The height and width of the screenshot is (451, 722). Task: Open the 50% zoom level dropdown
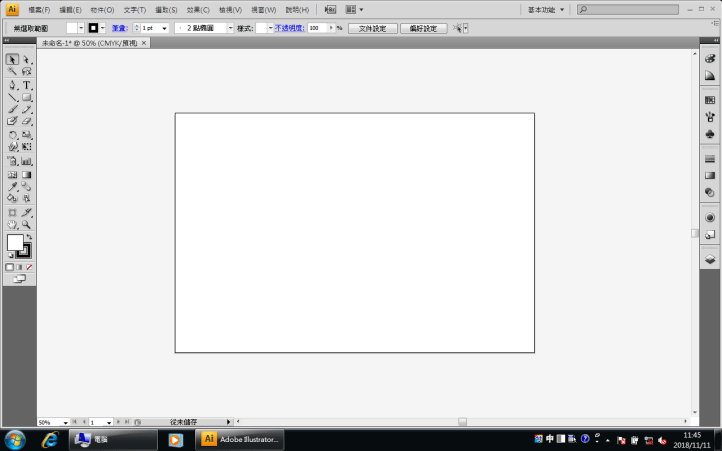[x=65, y=423]
